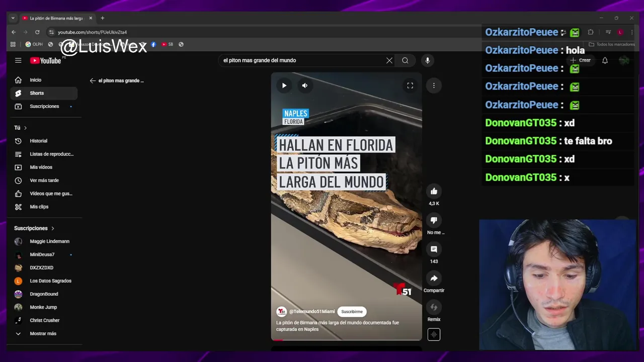Screen dimensions: 644x362
Task: Go back with the search results arrow
Action: (x=93, y=80)
